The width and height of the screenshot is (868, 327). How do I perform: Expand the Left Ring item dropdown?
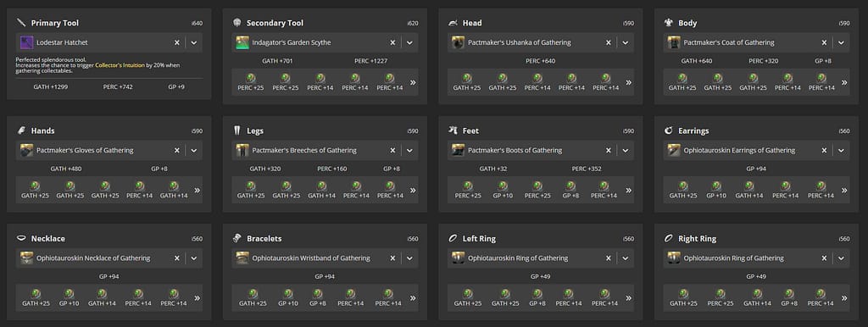pos(625,258)
